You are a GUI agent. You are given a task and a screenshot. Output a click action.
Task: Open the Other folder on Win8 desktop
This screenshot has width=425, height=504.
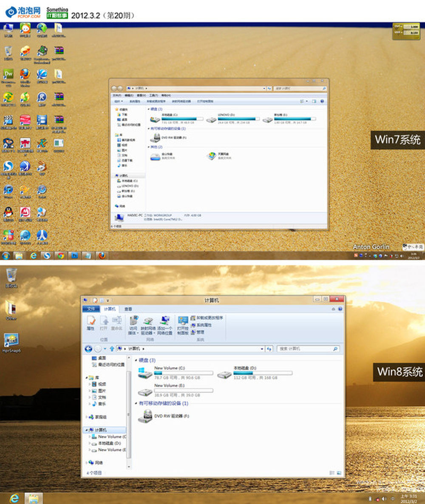click(x=11, y=310)
